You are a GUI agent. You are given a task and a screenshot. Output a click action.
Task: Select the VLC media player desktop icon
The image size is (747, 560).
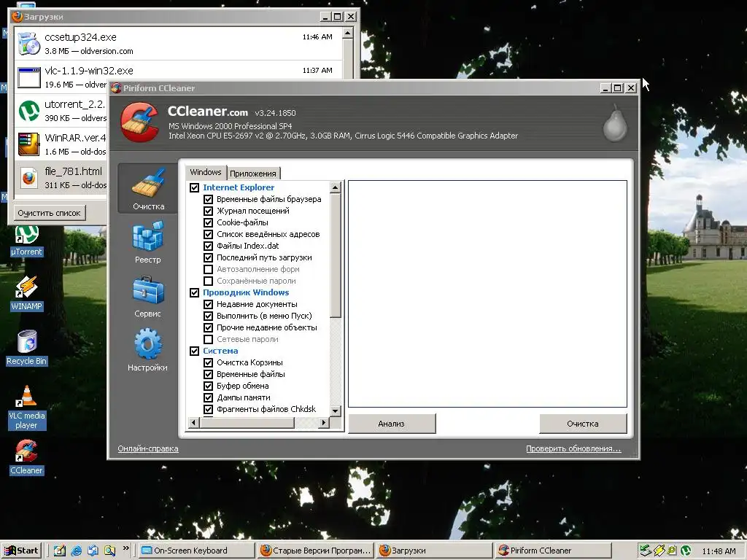tap(27, 407)
